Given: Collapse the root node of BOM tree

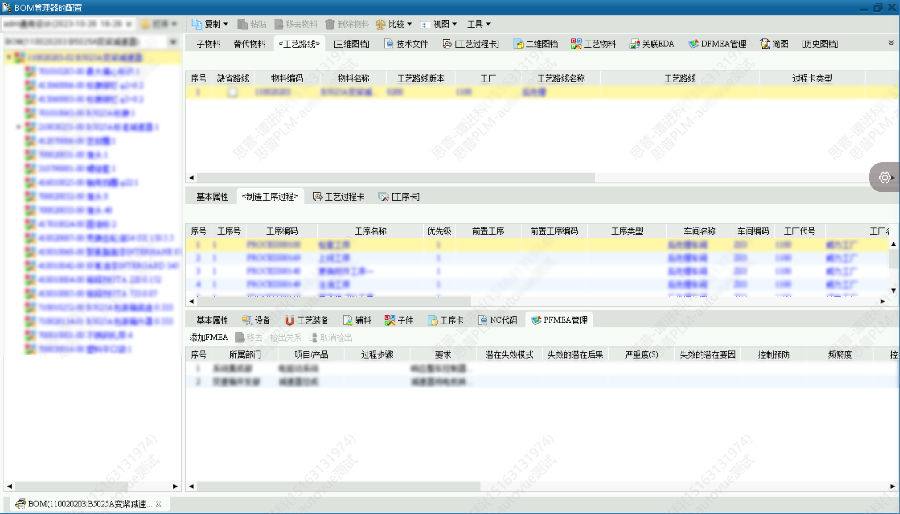Looking at the screenshot, I should (9, 57).
